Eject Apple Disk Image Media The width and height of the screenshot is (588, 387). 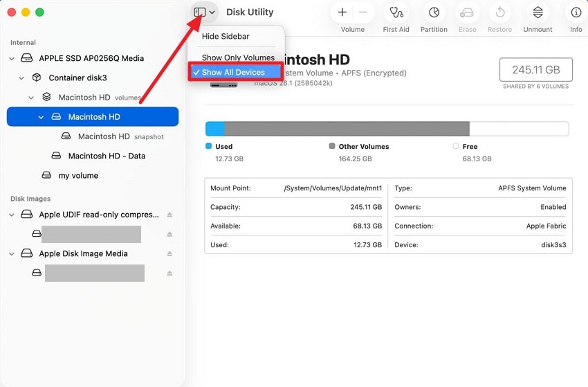point(169,254)
